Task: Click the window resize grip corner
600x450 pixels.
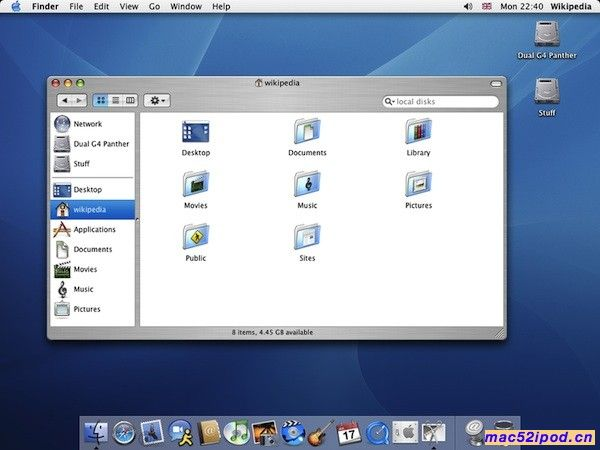Action: click(x=500, y=333)
